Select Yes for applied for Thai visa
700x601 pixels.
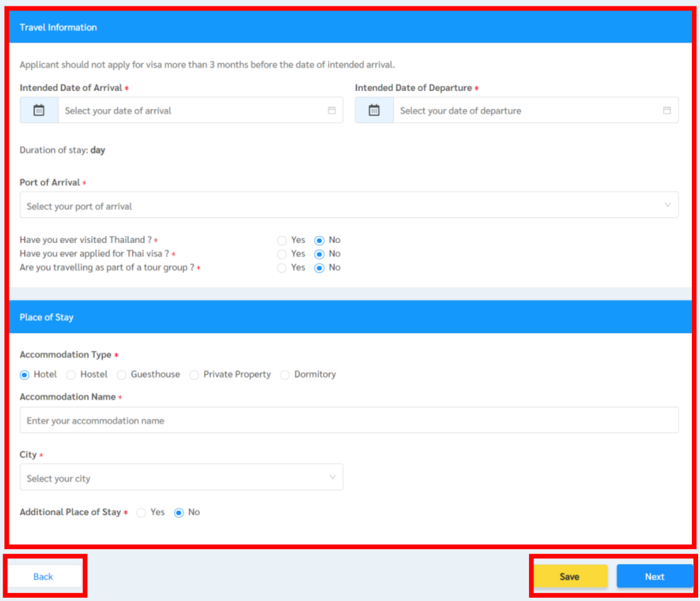[x=282, y=255]
